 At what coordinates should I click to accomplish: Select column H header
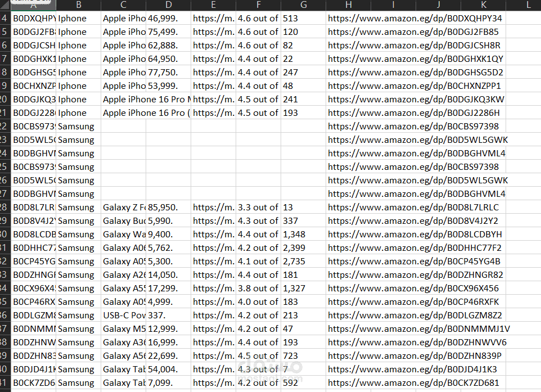349,5
